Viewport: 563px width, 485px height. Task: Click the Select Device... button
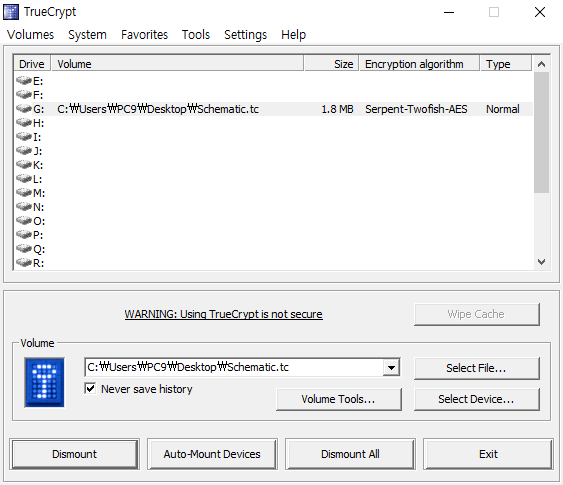(x=476, y=399)
